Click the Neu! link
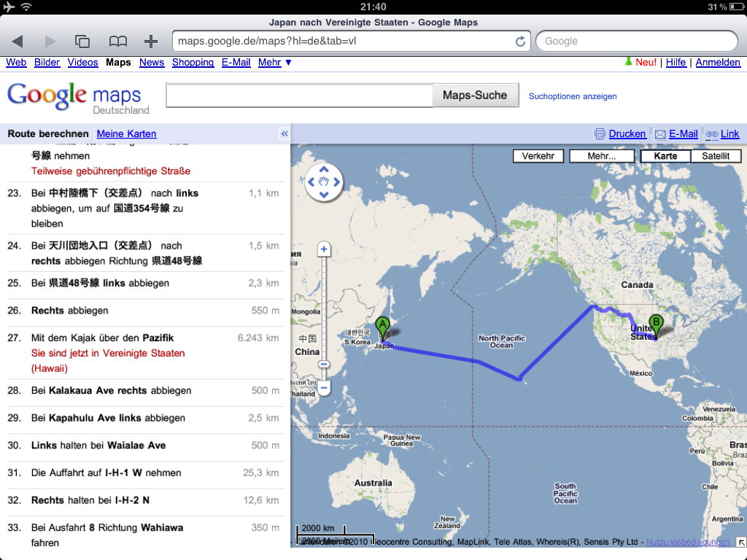The width and height of the screenshot is (747, 560). point(646,63)
